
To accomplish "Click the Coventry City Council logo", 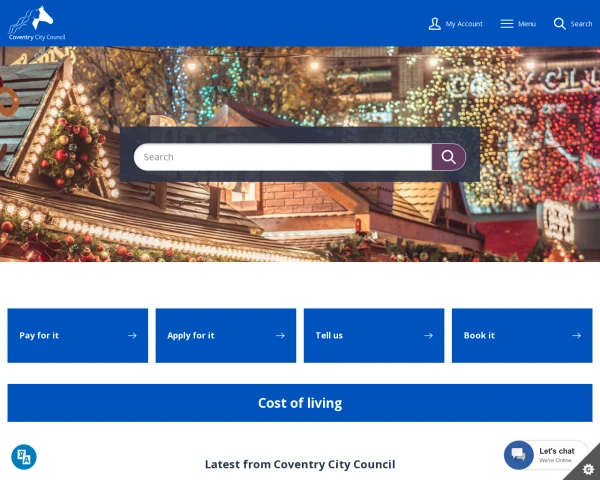I will click(x=37, y=23).
